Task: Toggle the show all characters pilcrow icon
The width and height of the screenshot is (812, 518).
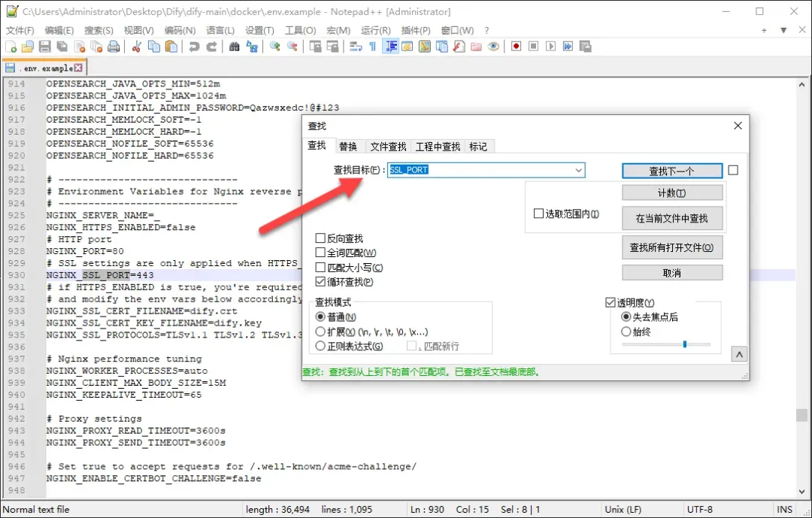Action: (372, 47)
